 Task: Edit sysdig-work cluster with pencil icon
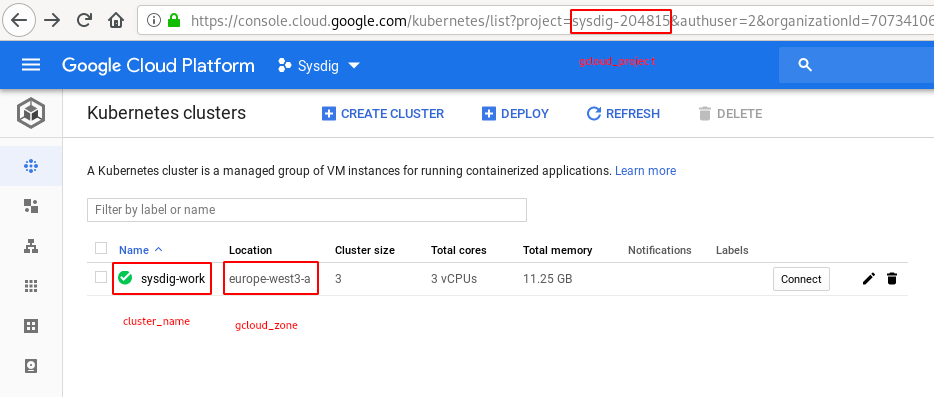[x=868, y=278]
